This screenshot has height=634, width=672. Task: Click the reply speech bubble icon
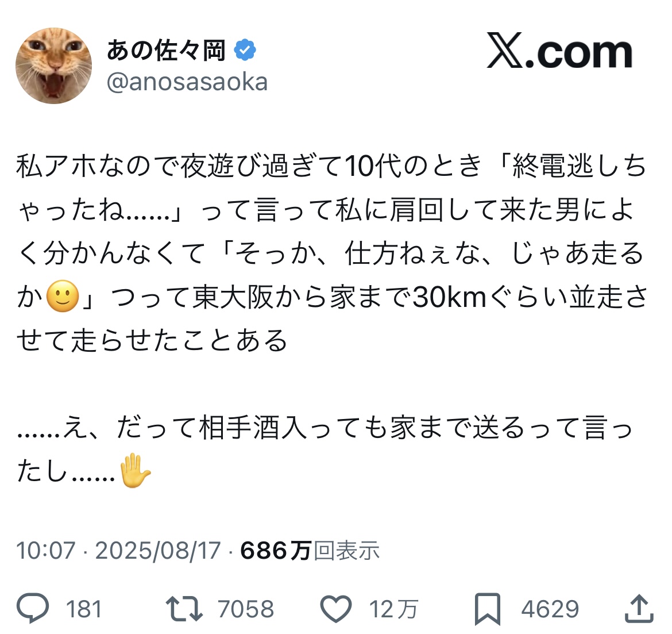click(33, 608)
